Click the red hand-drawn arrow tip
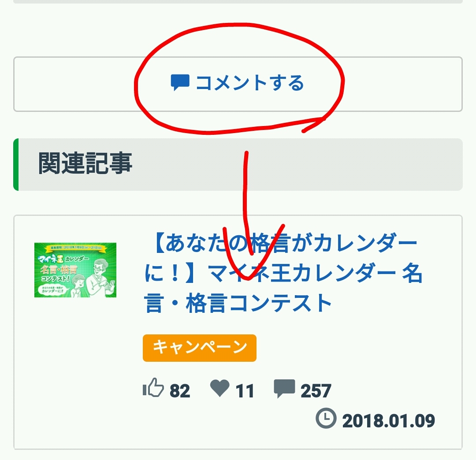476x460 pixels. [x=247, y=278]
